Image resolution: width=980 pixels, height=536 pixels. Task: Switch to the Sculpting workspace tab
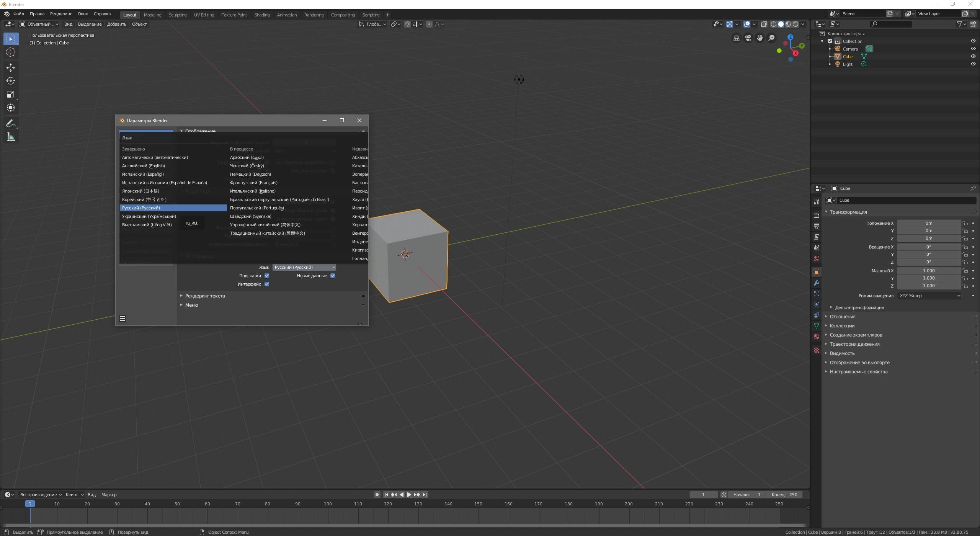(x=178, y=15)
